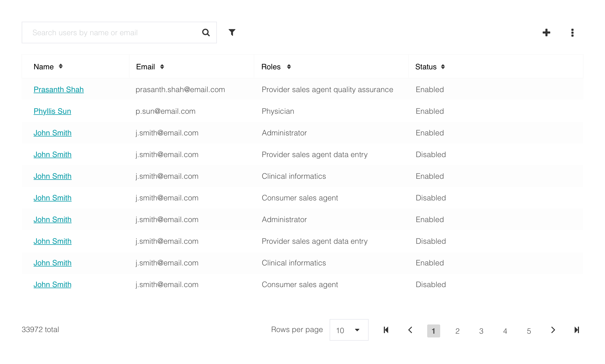Open John Smith Administrator enabled first link
This screenshot has height=364, width=605.
pos(52,133)
